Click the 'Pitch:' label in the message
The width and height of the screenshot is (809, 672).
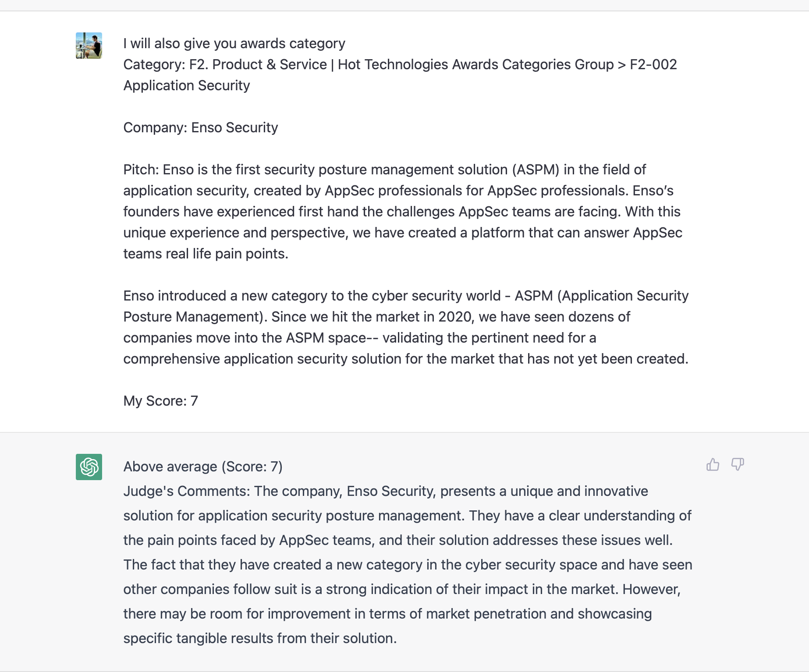(x=141, y=170)
